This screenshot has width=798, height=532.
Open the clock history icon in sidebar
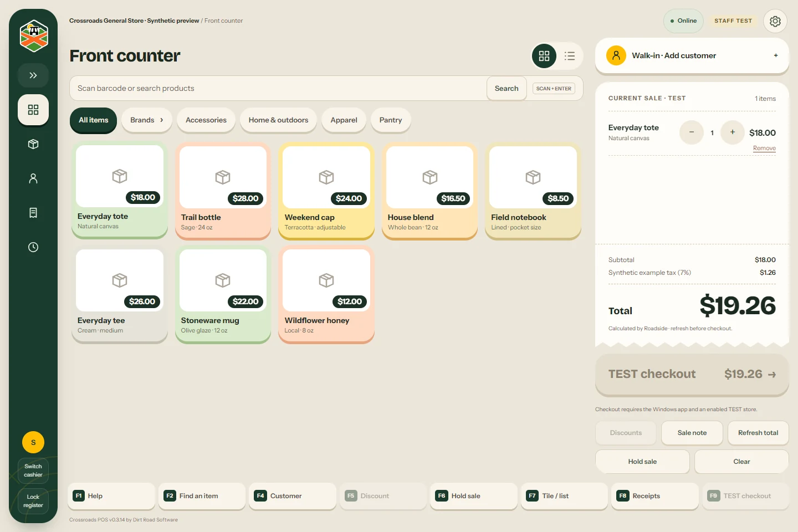tap(33, 247)
